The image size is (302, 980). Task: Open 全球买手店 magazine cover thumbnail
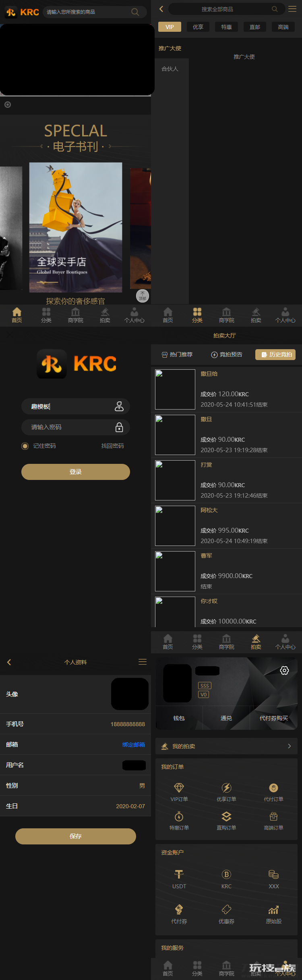click(x=76, y=227)
